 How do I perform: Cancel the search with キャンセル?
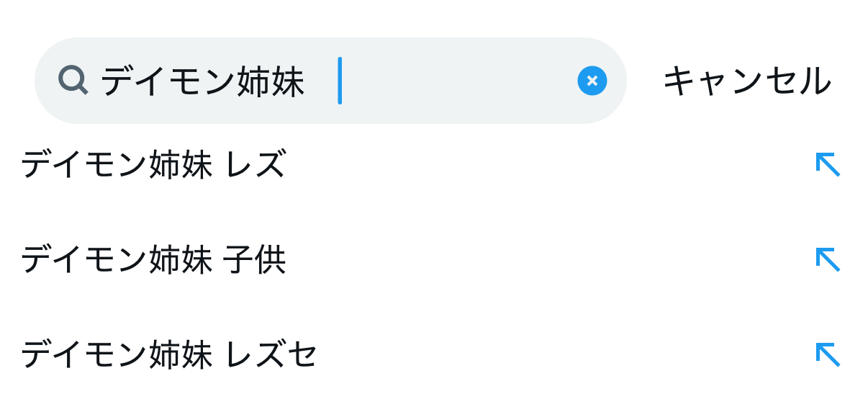pyautogui.click(x=746, y=81)
